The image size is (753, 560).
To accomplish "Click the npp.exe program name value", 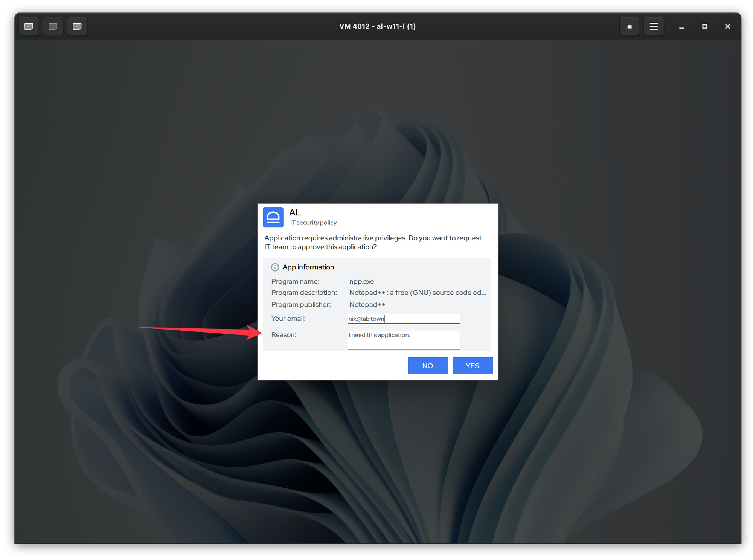I will click(361, 281).
